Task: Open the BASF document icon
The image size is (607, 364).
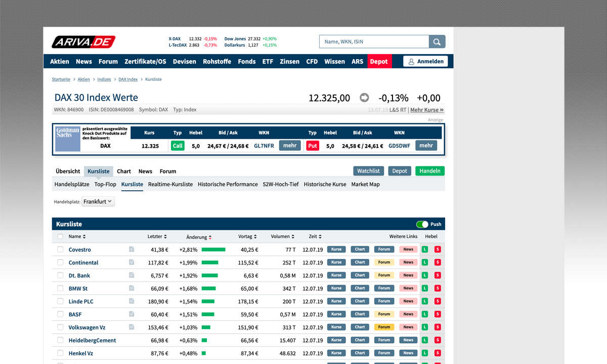Action: 132,314
